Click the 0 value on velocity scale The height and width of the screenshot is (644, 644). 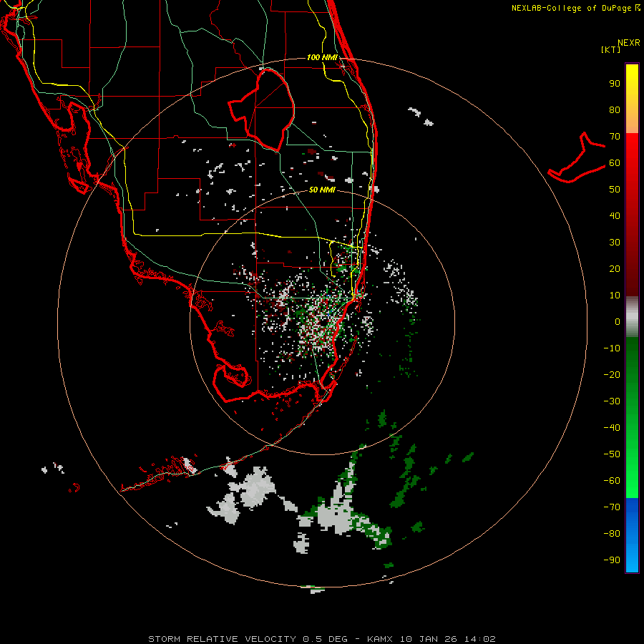618,321
